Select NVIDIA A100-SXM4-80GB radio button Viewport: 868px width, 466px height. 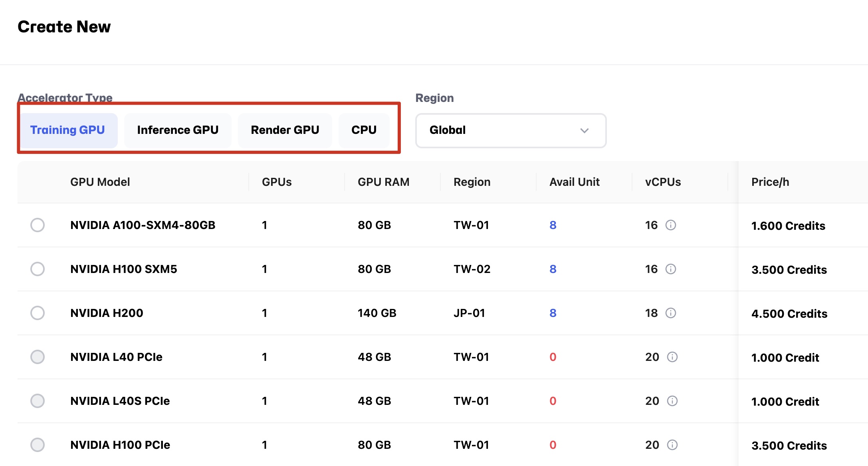[38, 225]
